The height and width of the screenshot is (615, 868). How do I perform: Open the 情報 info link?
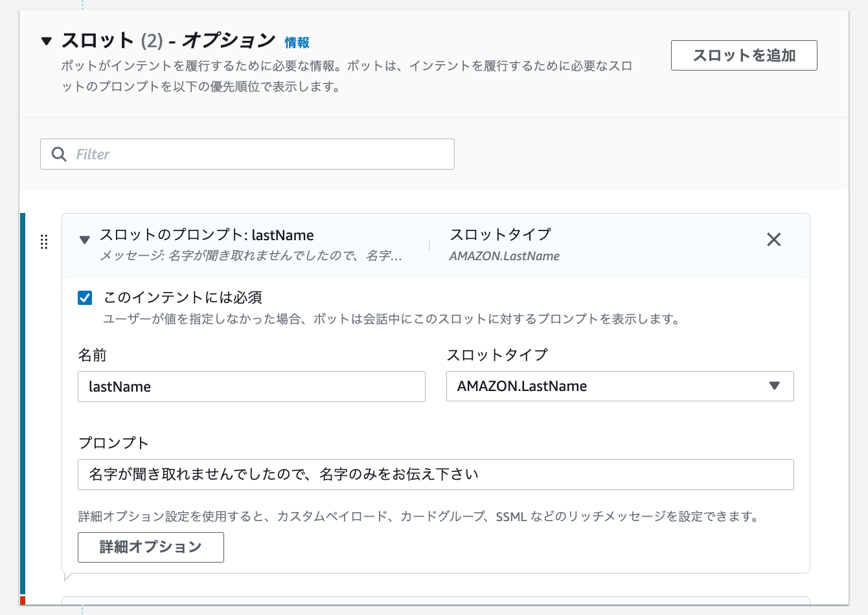tap(297, 43)
